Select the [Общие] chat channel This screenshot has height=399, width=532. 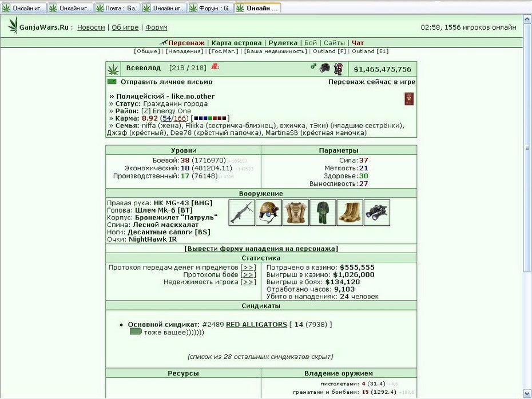[147, 51]
